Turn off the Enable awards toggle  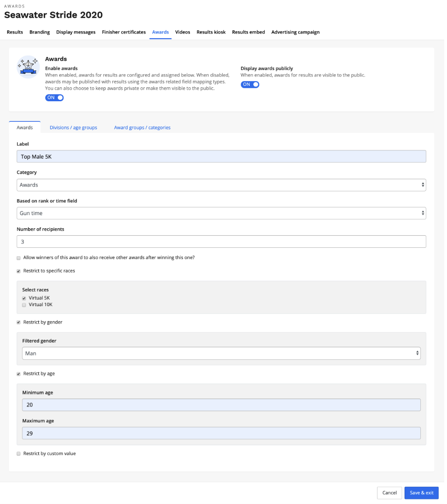[x=54, y=98]
